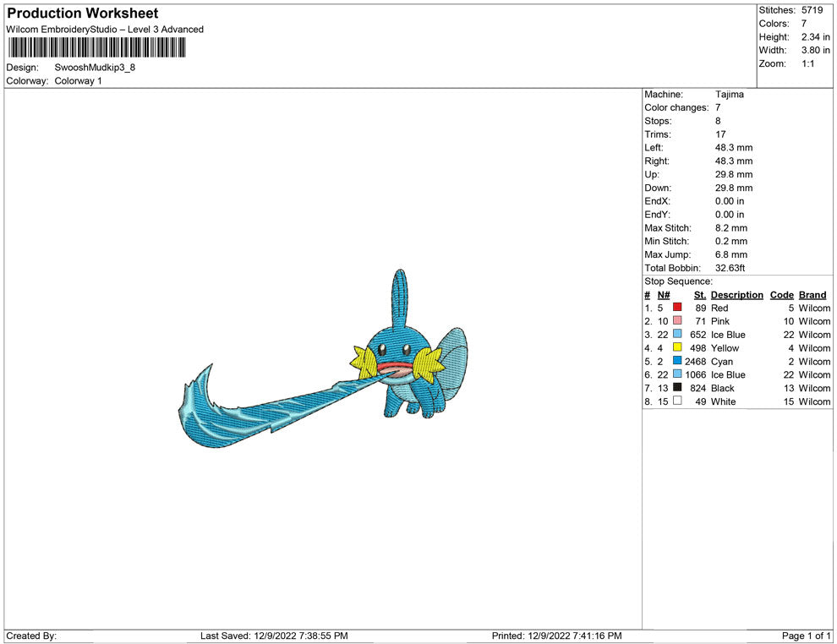Image resolution: width=837 pixels, height=644 pixels.
Task: Click the 'Page 1 of 1' footer text
Action: (806, 636)
